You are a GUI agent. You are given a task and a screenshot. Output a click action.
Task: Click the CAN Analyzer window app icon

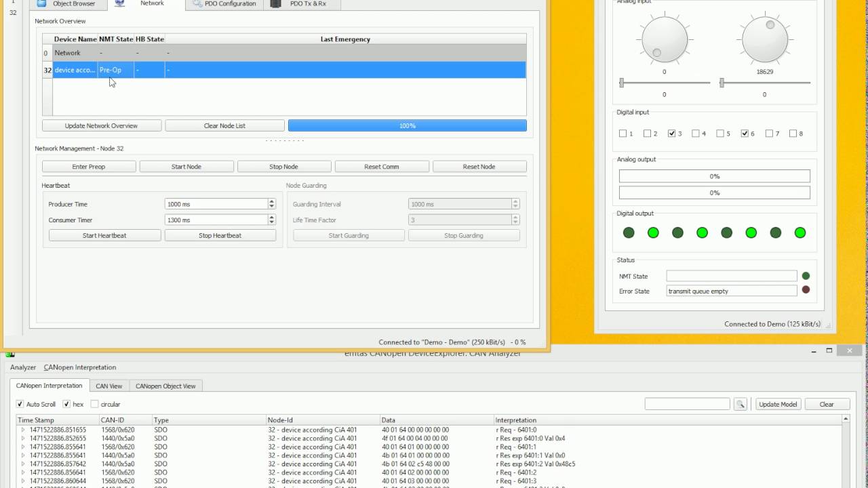[10, 354]
